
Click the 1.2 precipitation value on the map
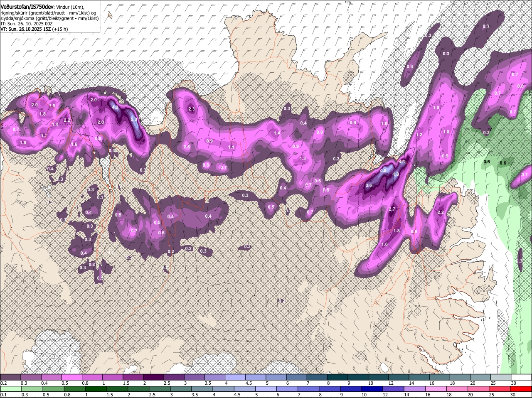click(x=419, y=135)
